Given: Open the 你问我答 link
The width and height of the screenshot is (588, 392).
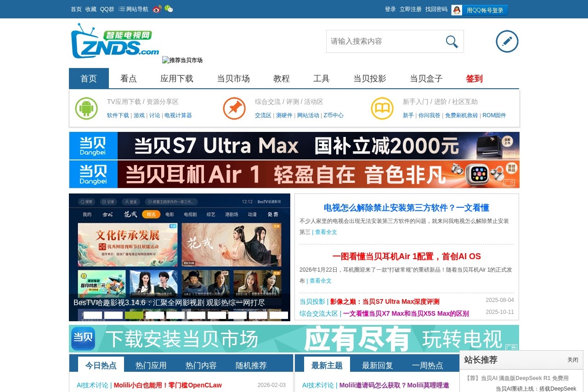Looking at the screenshot, I should 430,115.
